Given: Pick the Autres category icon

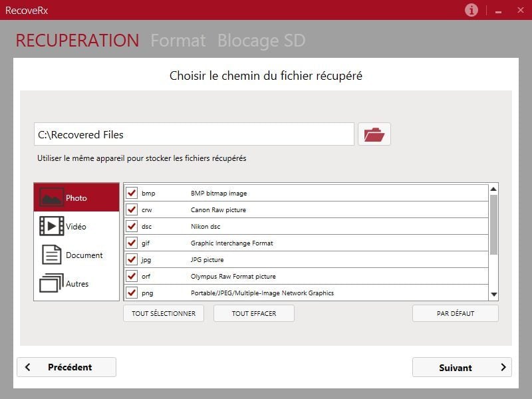Looking at the screenshot, I should (x=51, y=283).
